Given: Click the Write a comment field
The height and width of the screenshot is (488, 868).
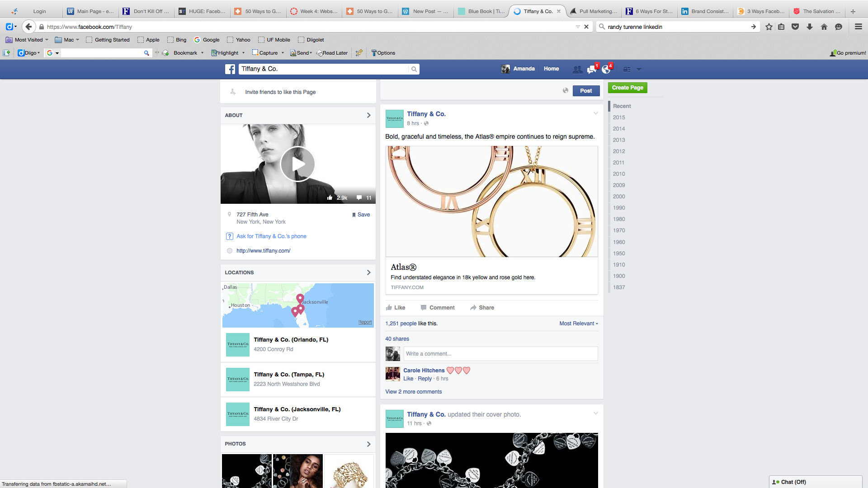Looking at the screenshot, I should [500, 354].
